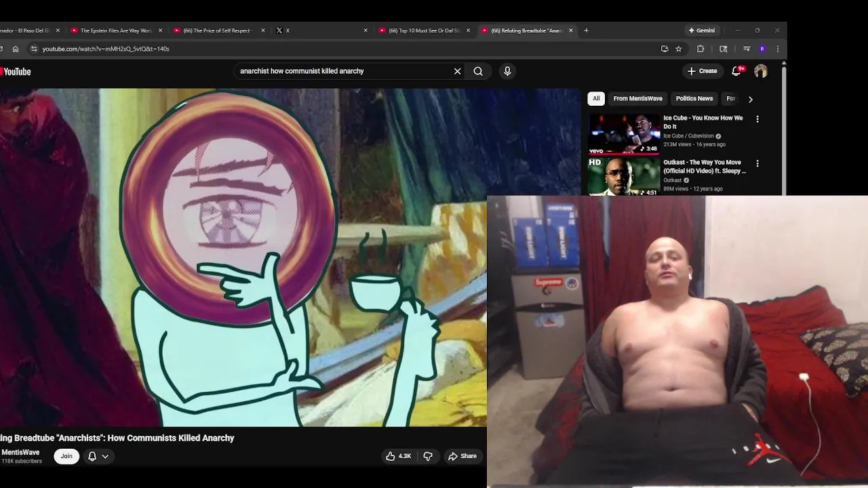Image resolution: width=868 pixels, height=488 pixels.
Task: Close the 'Top 10 Must See' tab
Action: [468, 30]
